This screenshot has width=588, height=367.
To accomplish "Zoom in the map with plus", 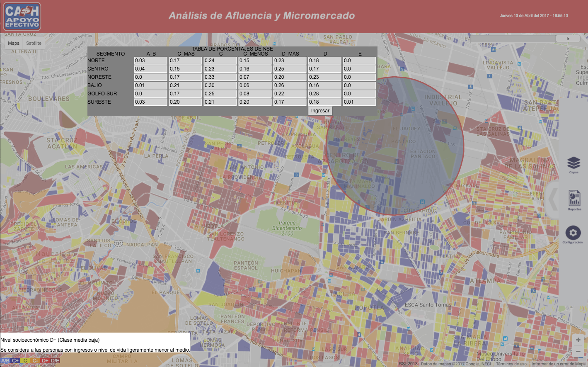I will 578,340.
